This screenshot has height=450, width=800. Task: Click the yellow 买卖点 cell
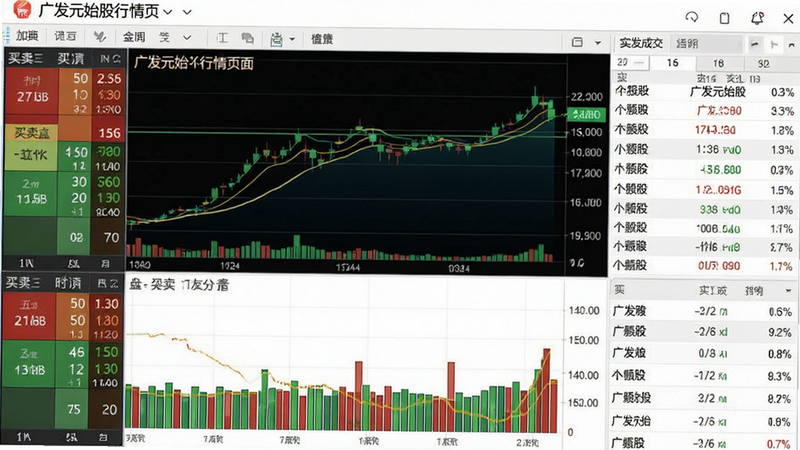32,133
